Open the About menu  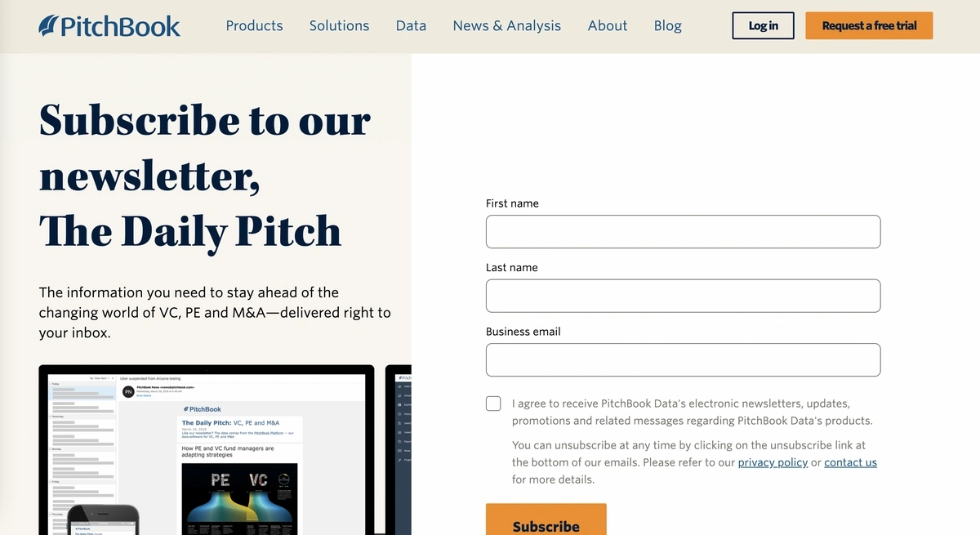tap(607, 25)
